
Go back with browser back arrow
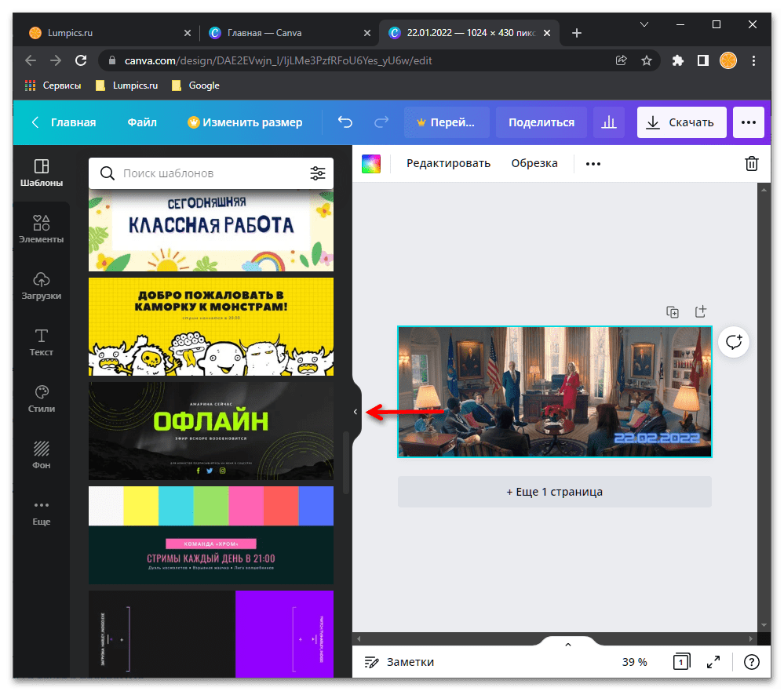(x=31, y=60)
